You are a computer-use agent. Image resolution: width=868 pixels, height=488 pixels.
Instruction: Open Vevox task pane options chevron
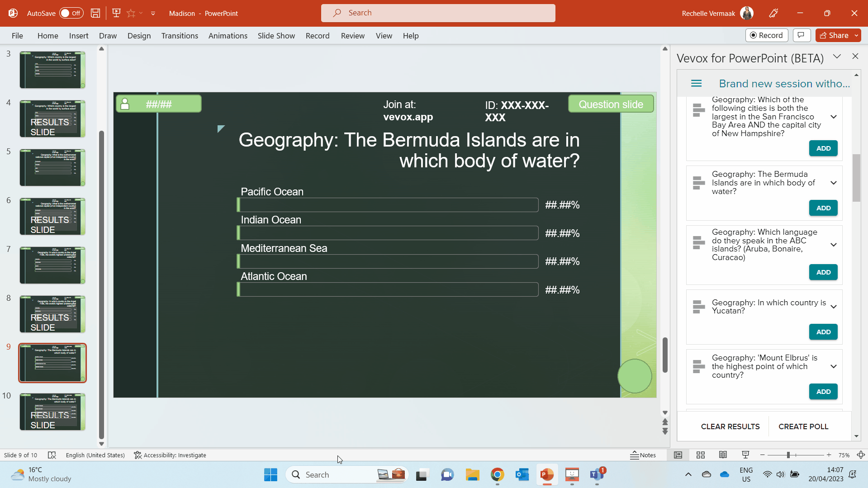837,57
